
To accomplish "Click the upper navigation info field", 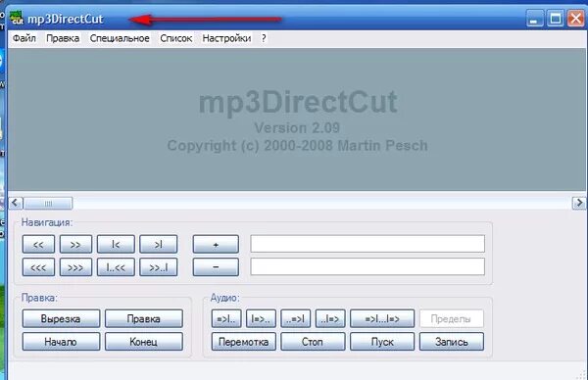I will coord(367,244).
